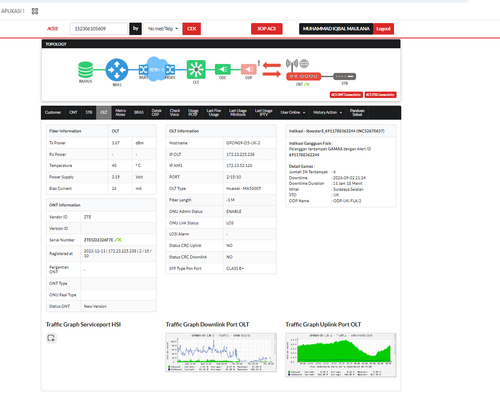Image resolution: width=500 pixels, height=393 pixels.
Task: Open the Detek ODP tab
Action: point(156,113)
